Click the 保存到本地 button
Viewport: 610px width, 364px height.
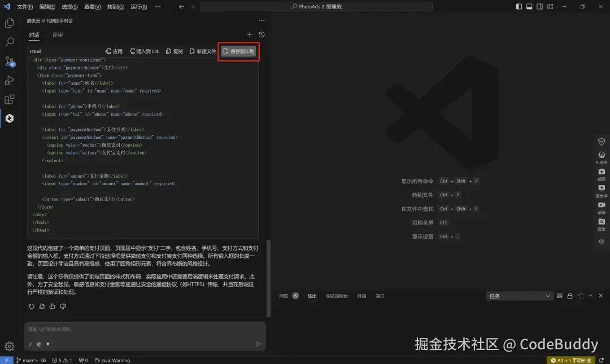(238, 50)
